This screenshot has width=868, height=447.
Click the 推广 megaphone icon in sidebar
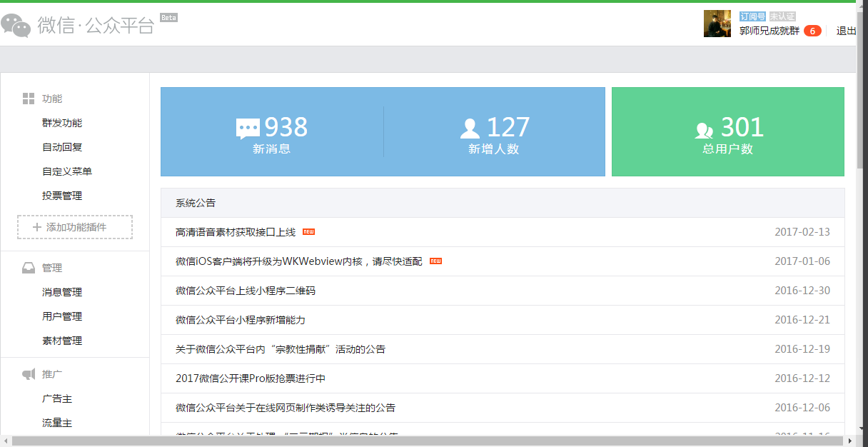(29, 374)
